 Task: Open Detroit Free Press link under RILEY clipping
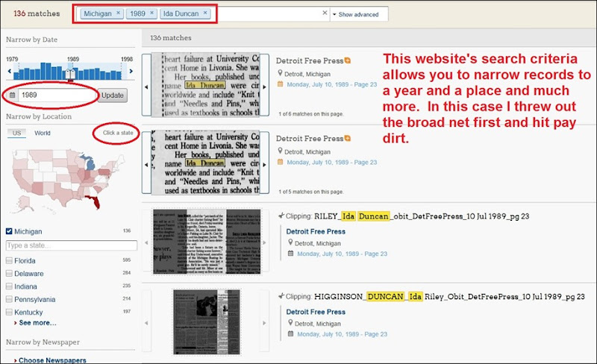[x=316, y=231]
